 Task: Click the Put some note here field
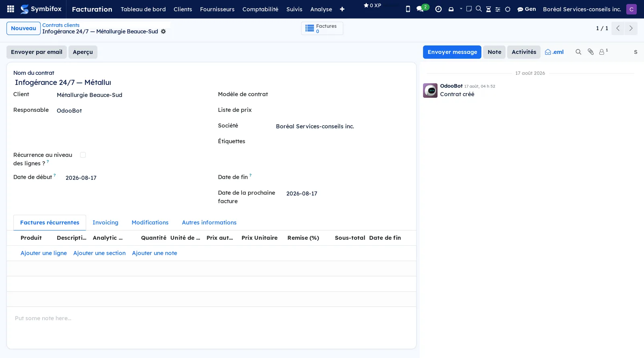pyautogui.click(x=211, y=318)
